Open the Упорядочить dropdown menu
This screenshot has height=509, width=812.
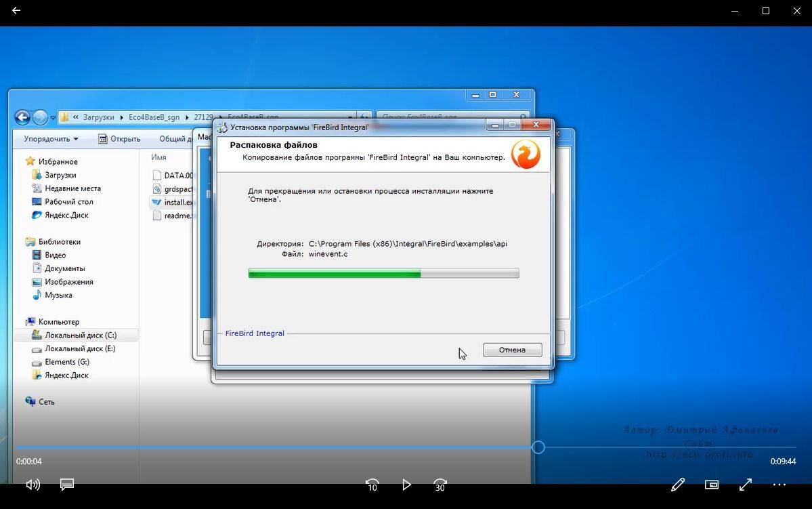tap(51, 139)
